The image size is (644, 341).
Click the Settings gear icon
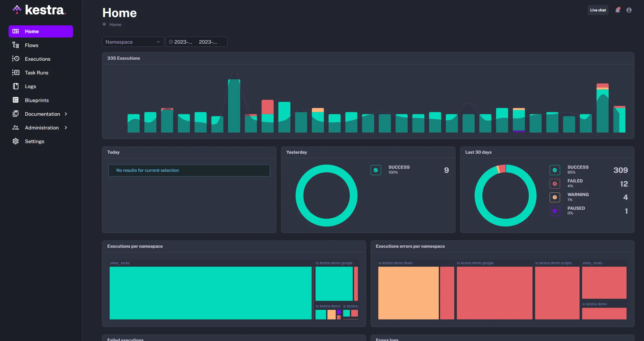pyautogui.click(x=16, y=141)
